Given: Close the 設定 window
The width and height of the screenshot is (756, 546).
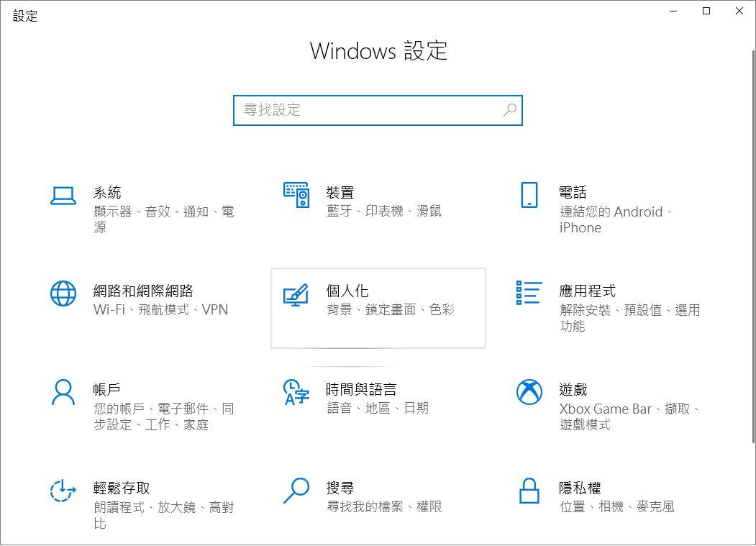Looking at the screenshot, I should (x=739, y=11).
